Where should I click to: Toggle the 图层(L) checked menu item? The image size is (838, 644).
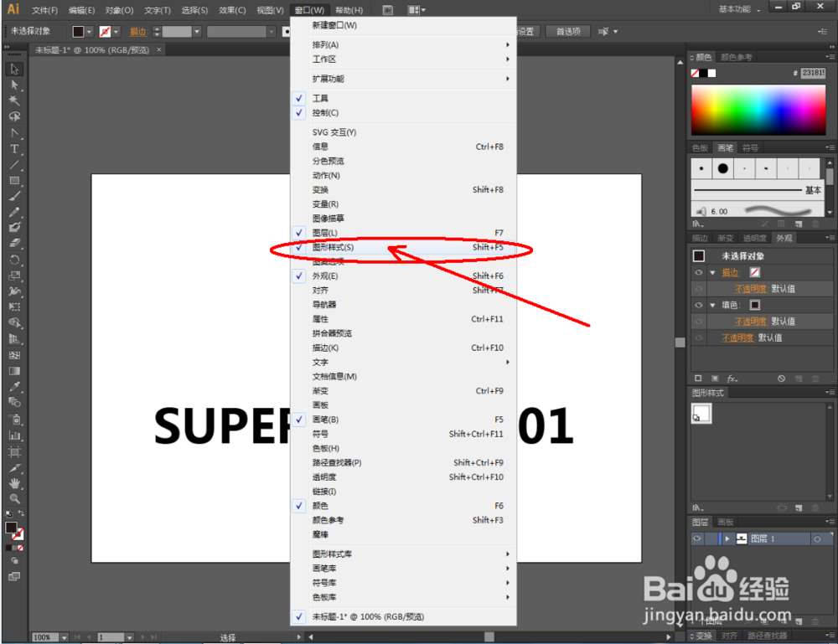pyautogui.click(x=404, y=233)
